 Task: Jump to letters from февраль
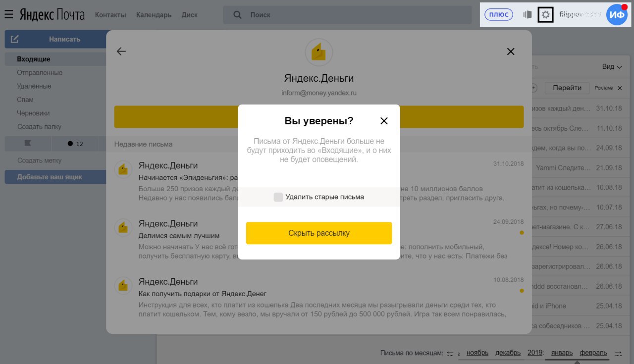tap(593, 353)
